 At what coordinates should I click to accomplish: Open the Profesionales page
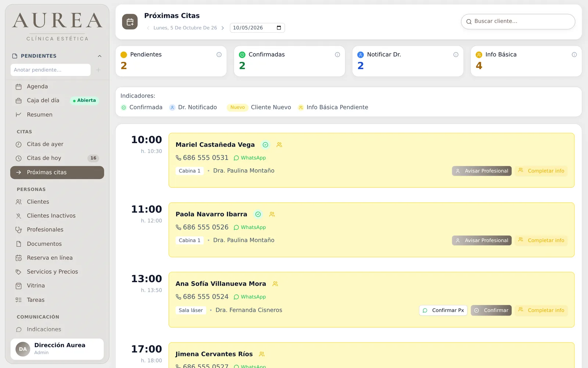[x=57, y=230]
